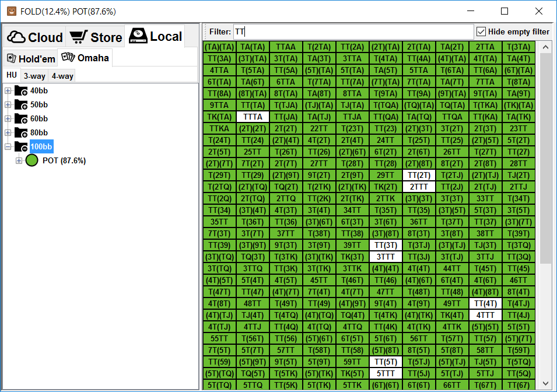
Task: Toggle Hide empty filter checkbox
Action: point(481,32)
